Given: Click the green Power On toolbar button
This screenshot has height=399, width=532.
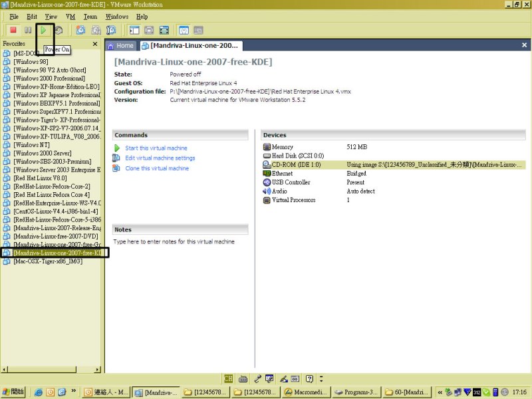Looking at the screenshot, I should coord(43,30).
